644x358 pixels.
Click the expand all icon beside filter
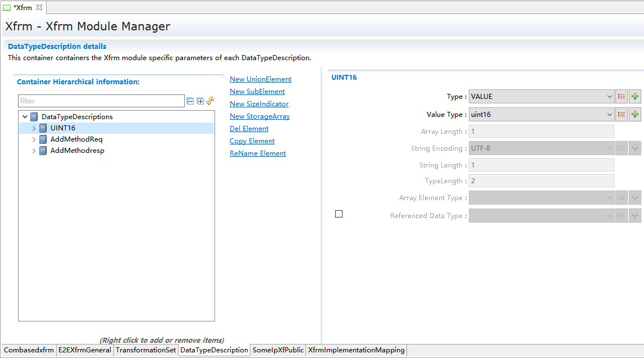pyautogui.click(x=200, y=101)
